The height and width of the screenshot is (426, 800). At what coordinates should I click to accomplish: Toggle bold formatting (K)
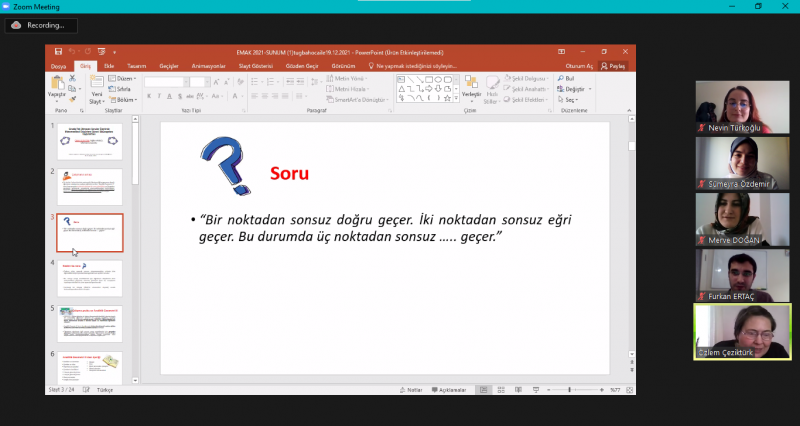(149, 97)
